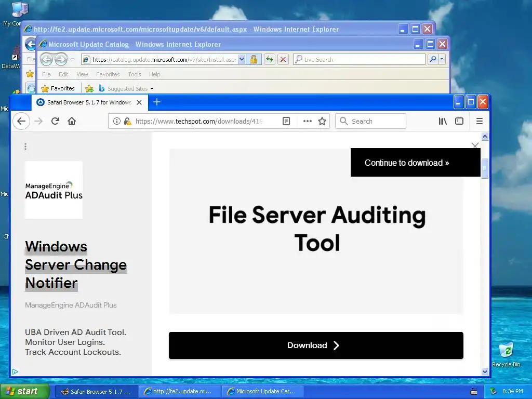Show site information icon in URL bar
The height and width of the screenshot is (399, 532).
(117, 121)
